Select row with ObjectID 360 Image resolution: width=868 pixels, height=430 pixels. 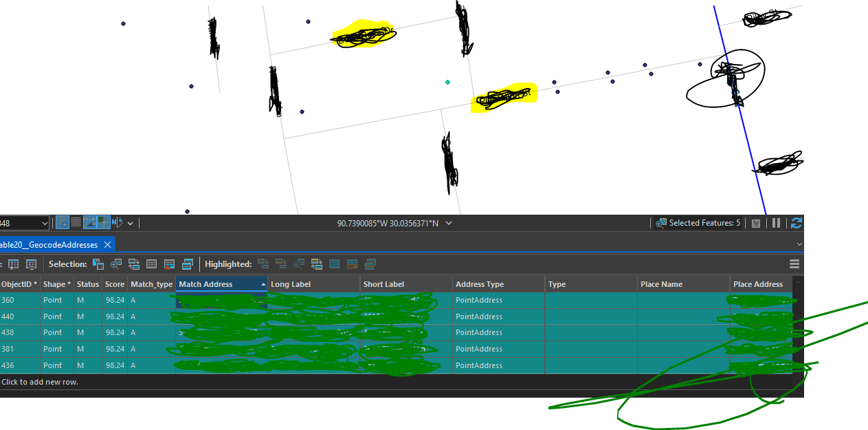[396, 300]
